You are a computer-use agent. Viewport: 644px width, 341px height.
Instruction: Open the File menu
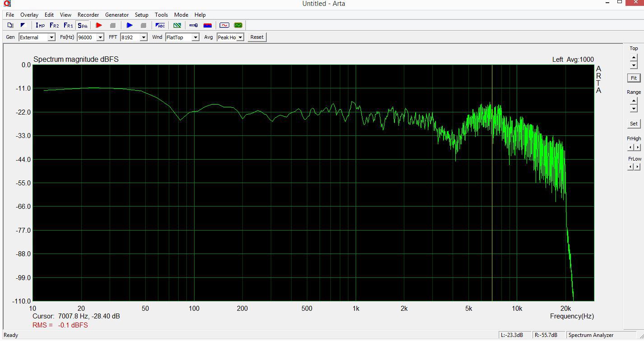point(10,15)
